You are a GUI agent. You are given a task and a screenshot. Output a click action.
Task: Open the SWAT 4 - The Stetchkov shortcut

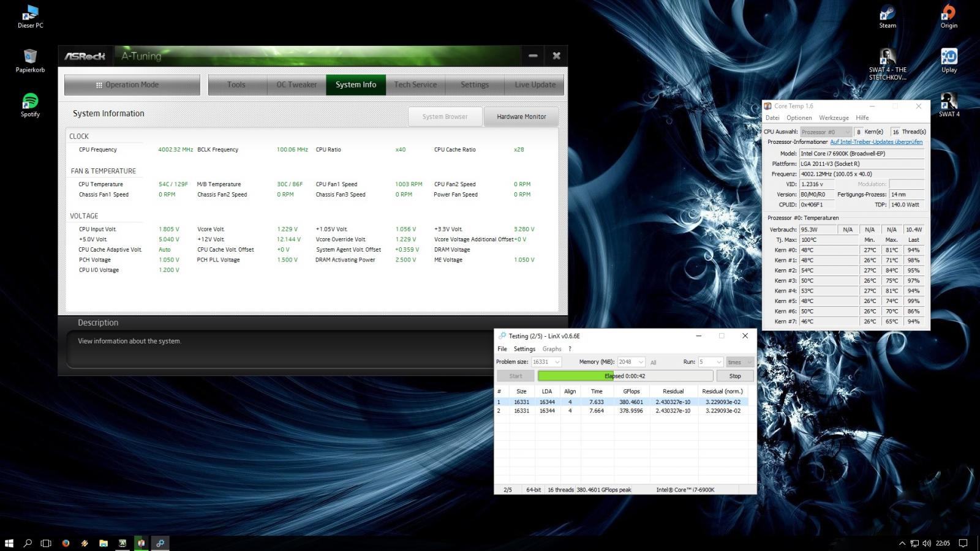(888, 64)
